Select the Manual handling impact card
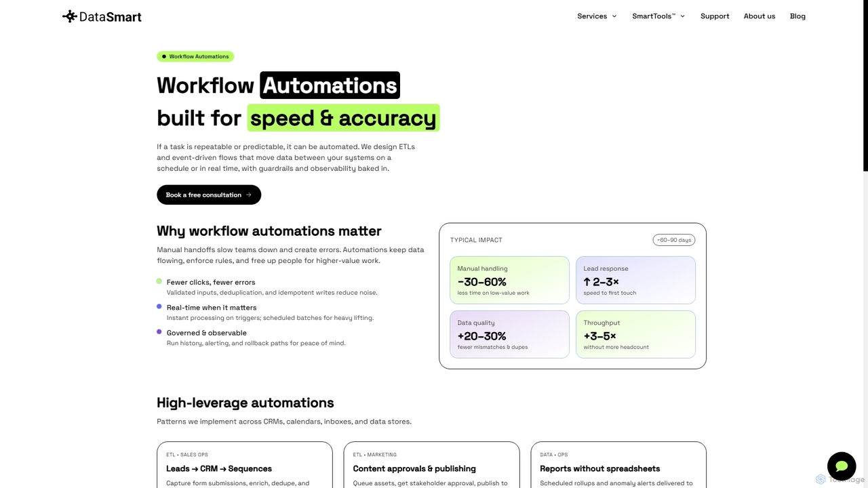 pos(509,280)
